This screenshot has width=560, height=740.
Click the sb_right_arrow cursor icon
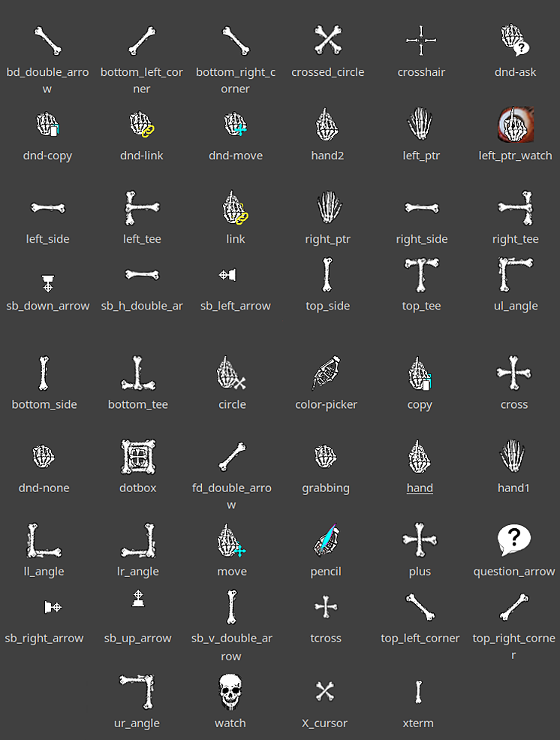(x=53, y=607)
